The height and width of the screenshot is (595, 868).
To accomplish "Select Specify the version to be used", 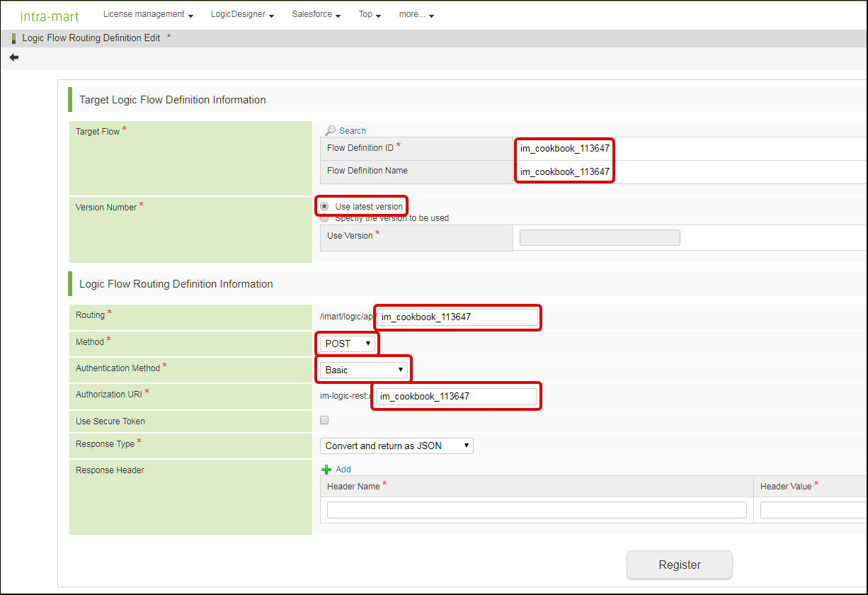I will point(324,218).
